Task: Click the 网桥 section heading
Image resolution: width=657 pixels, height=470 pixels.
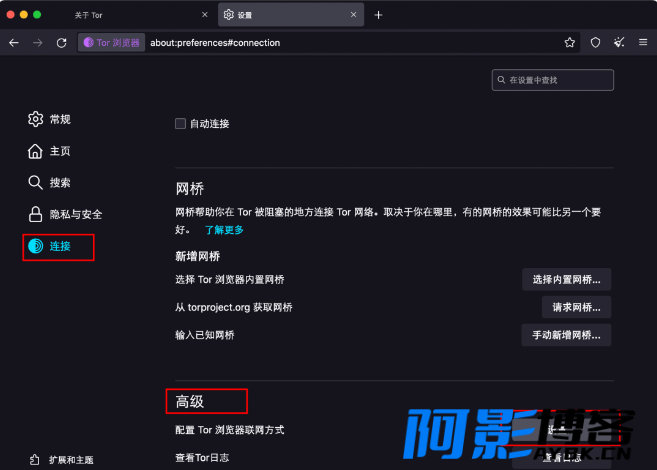Action: [190, 189]
